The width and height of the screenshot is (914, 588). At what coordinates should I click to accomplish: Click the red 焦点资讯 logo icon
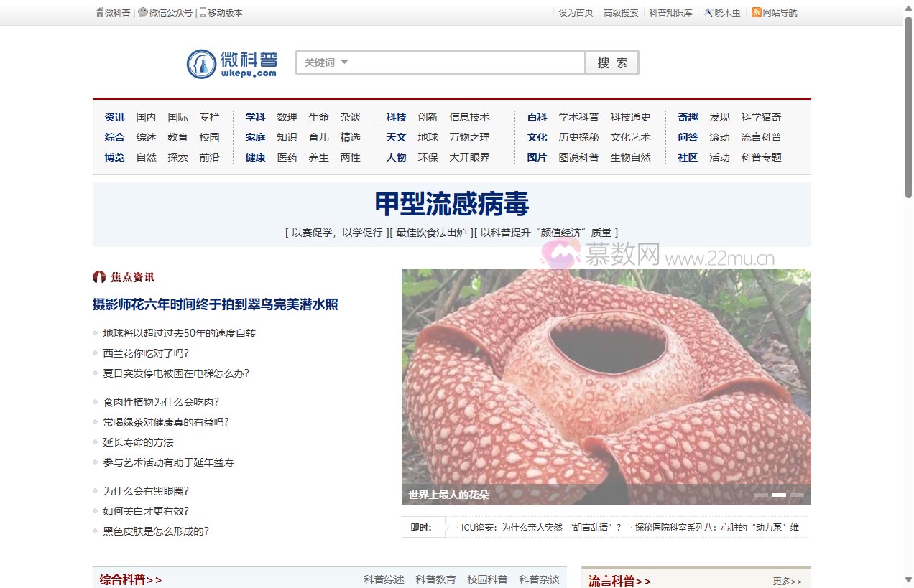98,277
